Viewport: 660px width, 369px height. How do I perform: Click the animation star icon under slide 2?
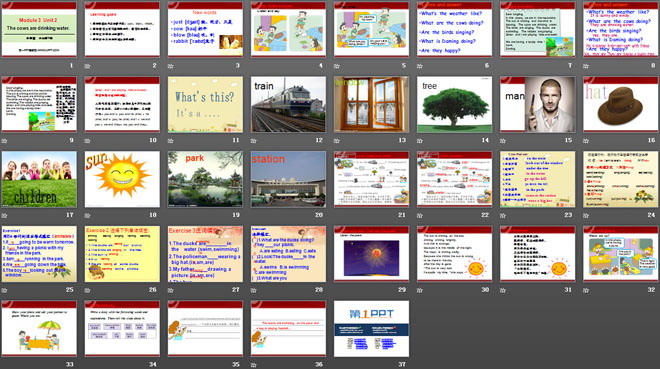[88, 66]
